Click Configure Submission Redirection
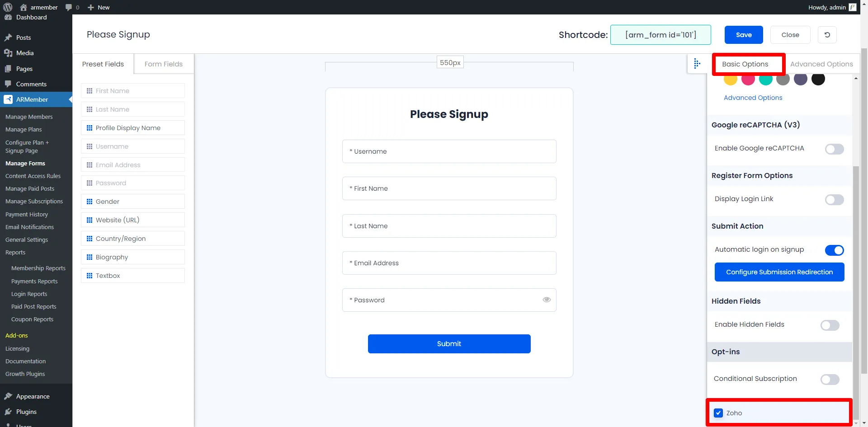This screenshot has width=868, height=427. 779,272
